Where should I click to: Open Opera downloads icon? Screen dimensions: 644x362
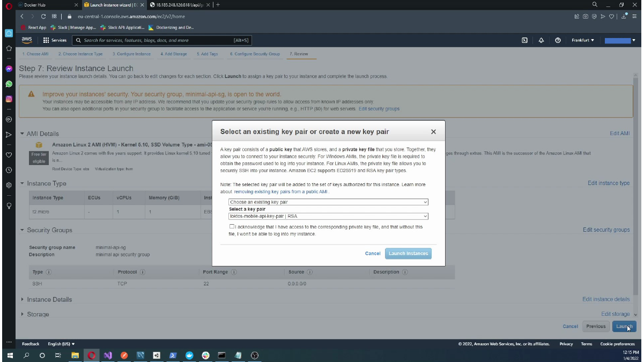pos(625,17)
